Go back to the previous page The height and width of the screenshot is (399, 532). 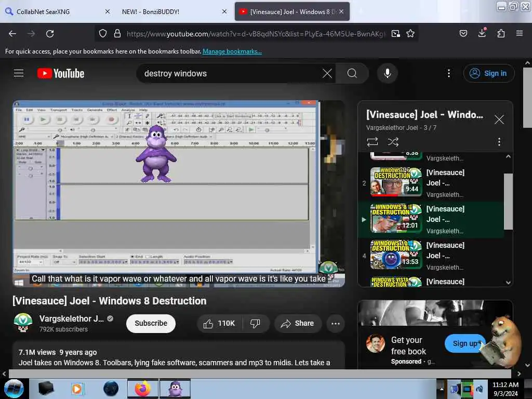pyautogui.click(x=12, y=34)
